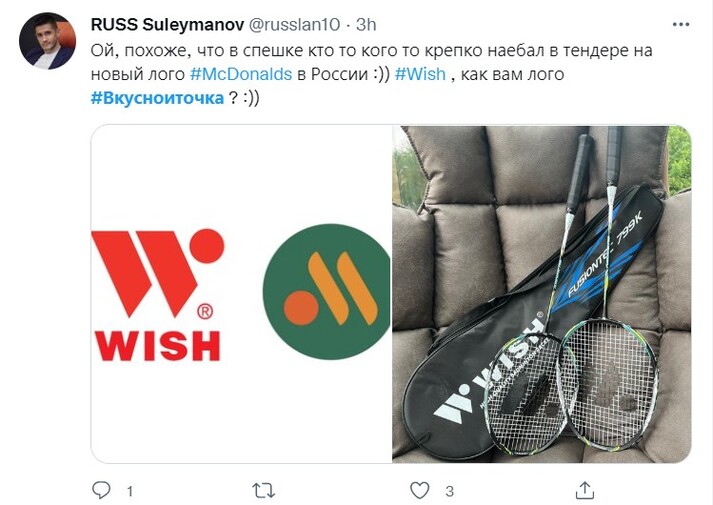Open the #McDonalds hashtag

click(241, 74)
